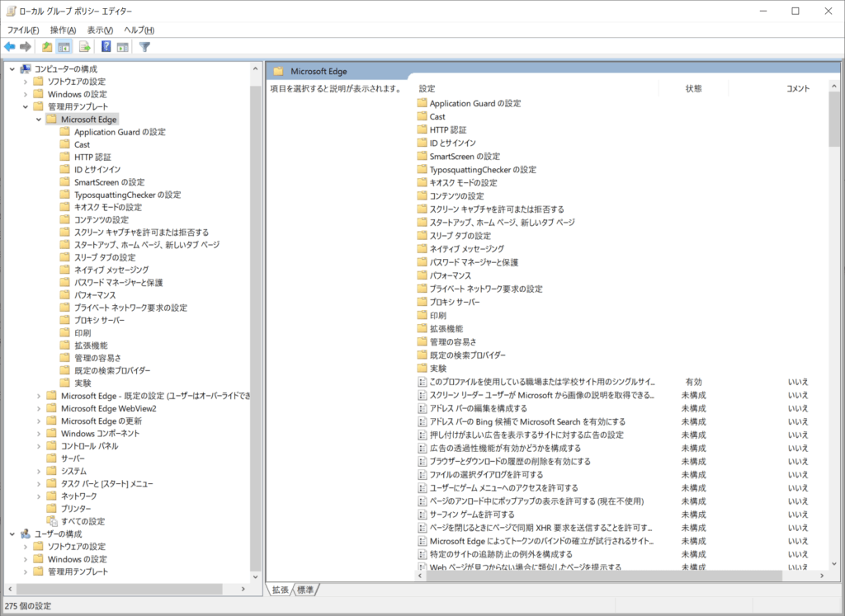Select SmartScreen の設定 in the left tree

tap(110, 182)
